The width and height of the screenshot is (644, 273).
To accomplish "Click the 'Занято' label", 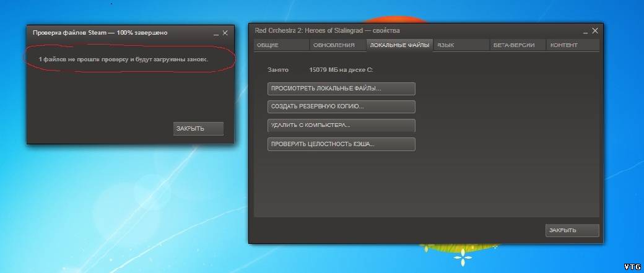I will [x=278, y=70].
